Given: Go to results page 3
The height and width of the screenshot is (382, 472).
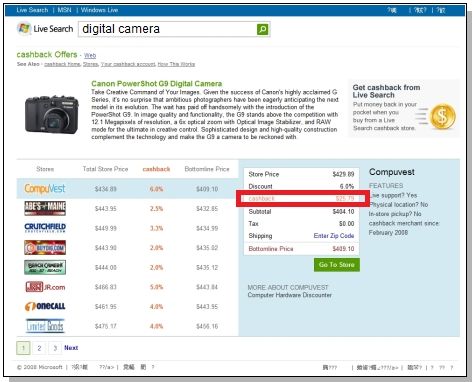Looking at the screenshot, I should coord(55,348).
